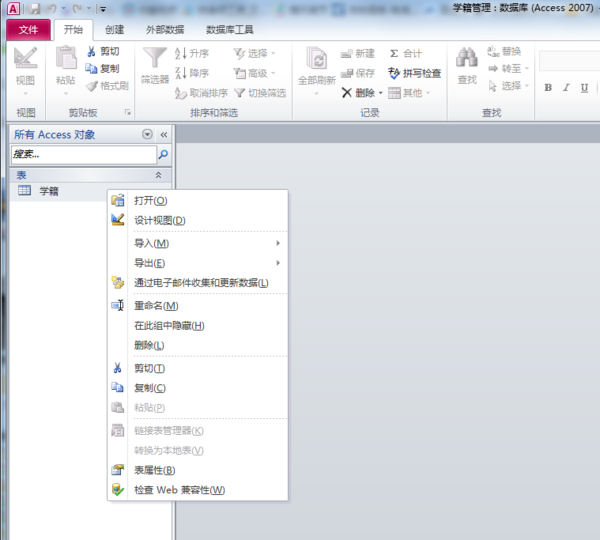Switch to the 创建 ribbon tab
This screenshot has height=540, width=600.
click(x=114, y=30)
